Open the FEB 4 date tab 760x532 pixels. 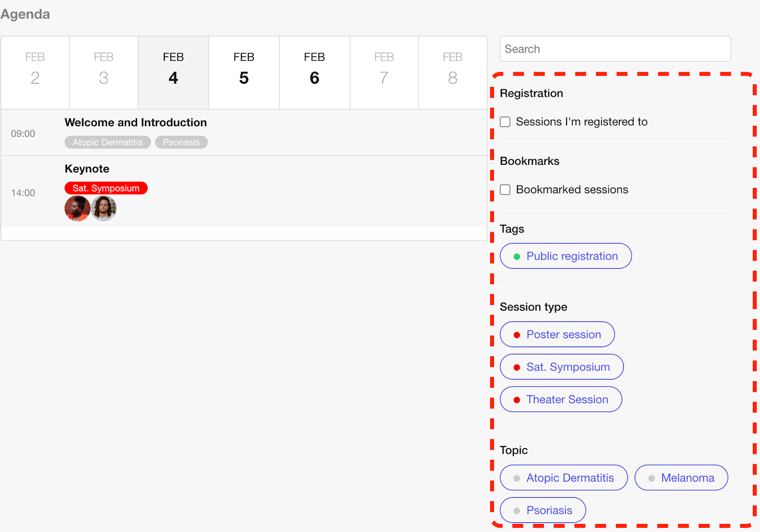coord(173,73)
